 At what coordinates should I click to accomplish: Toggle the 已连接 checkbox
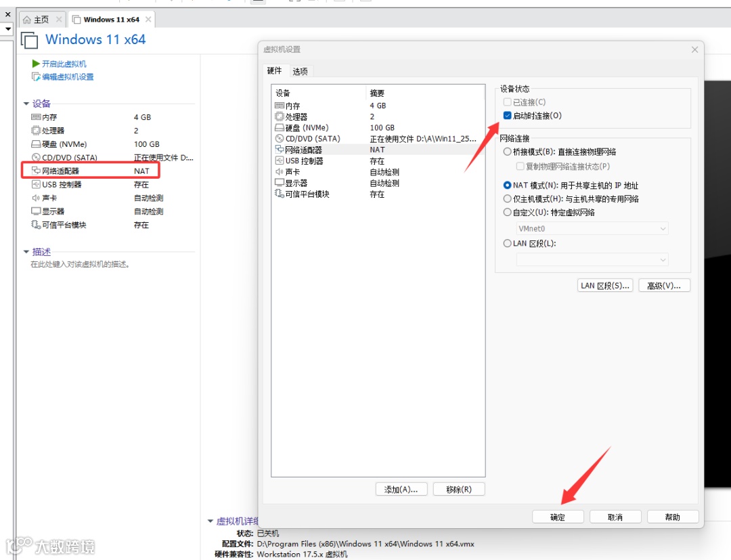[507, 102]
